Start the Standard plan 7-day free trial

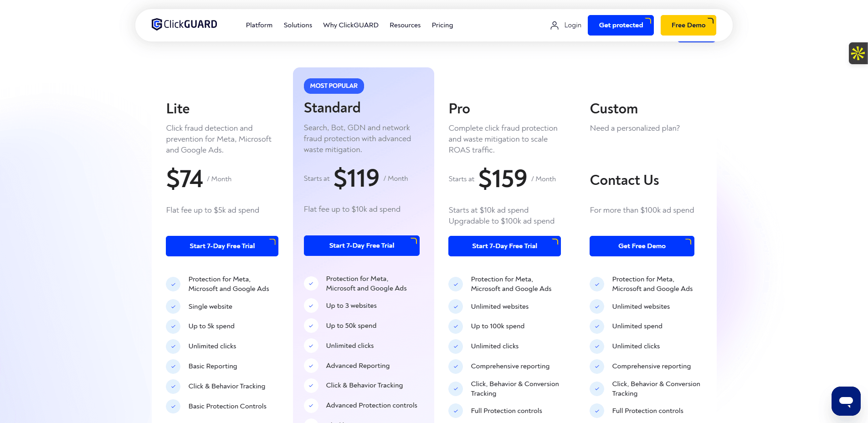[x=361, y=245]
